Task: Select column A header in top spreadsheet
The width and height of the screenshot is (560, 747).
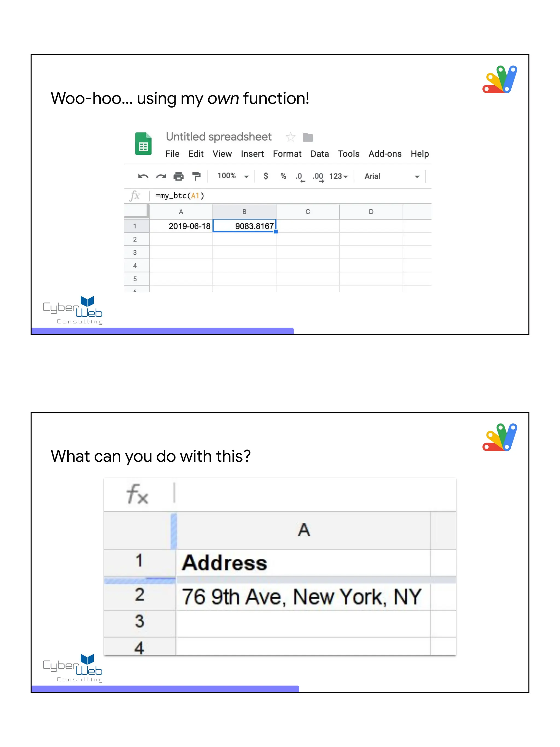Action: 181,212
